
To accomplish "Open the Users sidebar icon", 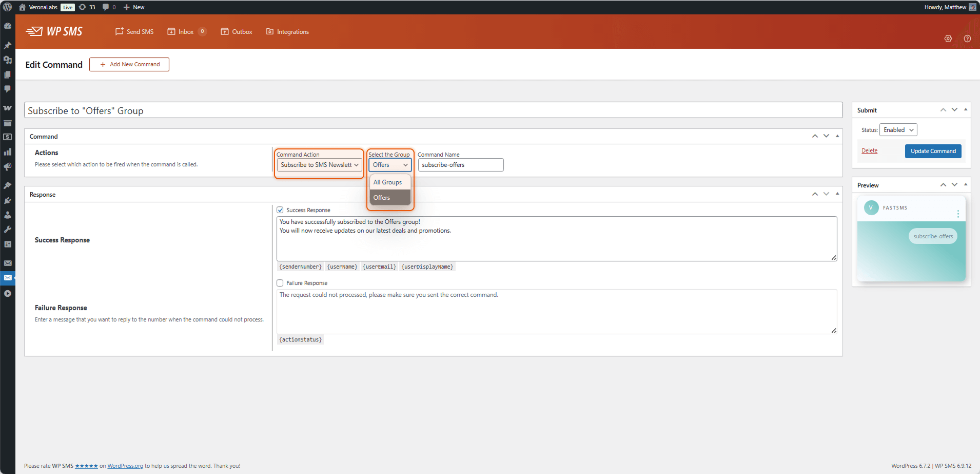I will (x=8, y=215).
